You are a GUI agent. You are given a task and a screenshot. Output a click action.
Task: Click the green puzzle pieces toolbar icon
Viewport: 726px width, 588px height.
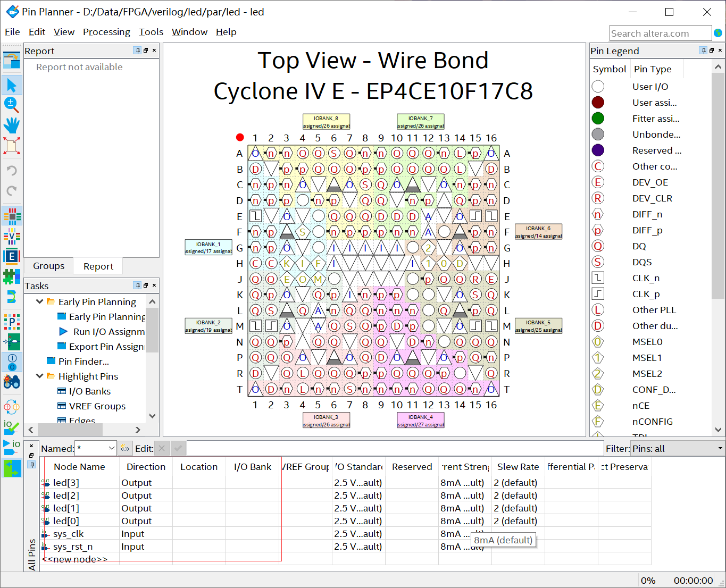pos(12,276)
